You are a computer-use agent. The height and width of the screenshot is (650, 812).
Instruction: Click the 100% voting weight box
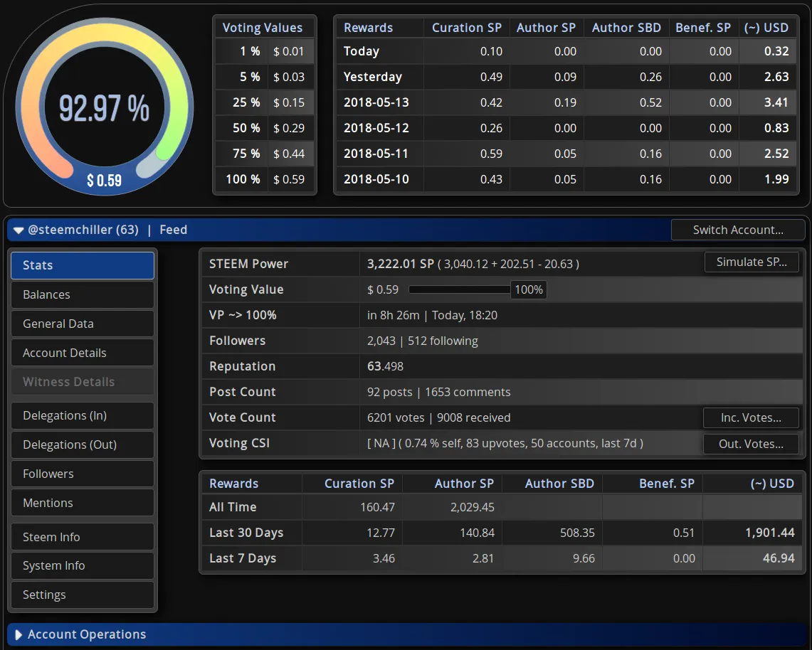528,290
